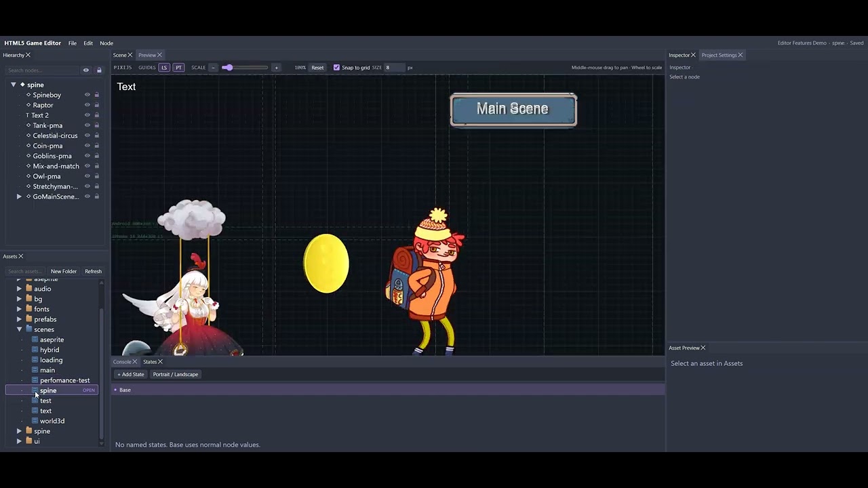868x488 pixels.
Task: Collapse the scenes folder
Action: (20, 329)
